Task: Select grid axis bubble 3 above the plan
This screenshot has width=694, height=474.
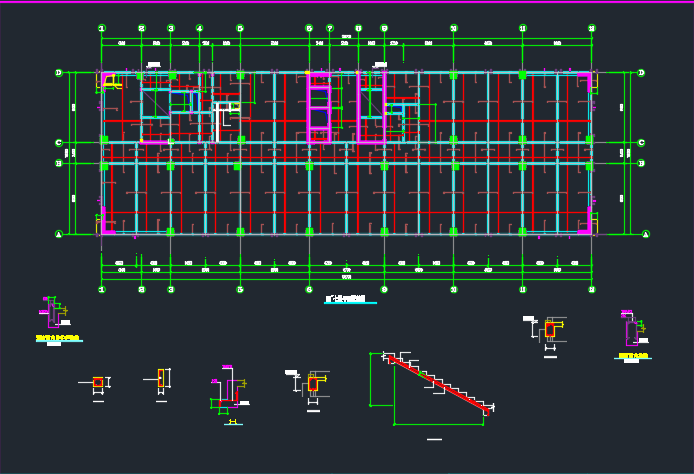Action: tap(171, 28)
